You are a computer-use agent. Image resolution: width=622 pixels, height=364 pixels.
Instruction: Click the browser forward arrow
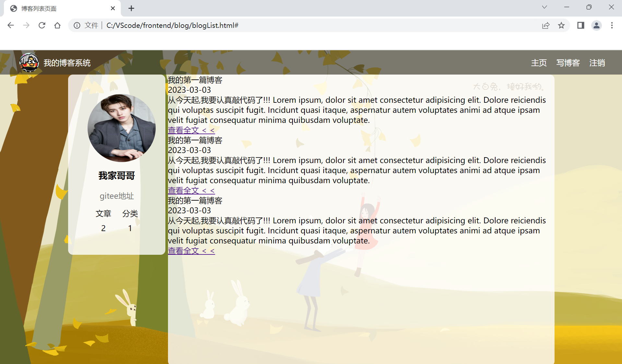[26, 25]
